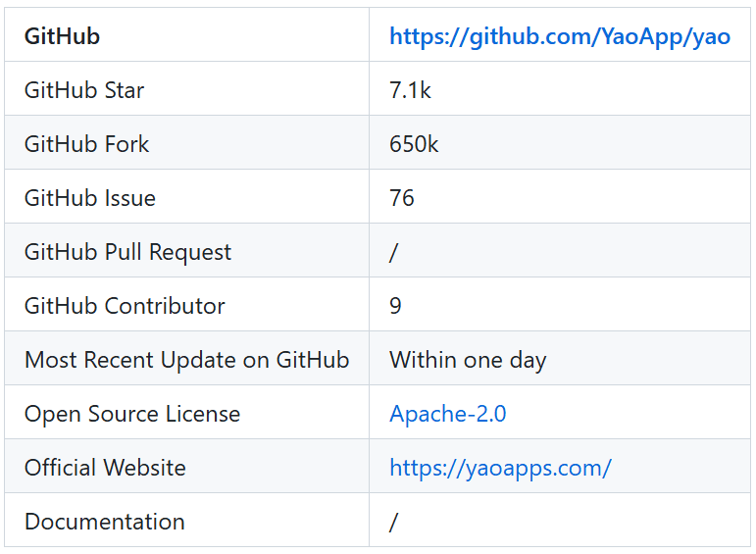Select the Most Recent Update on GitHub label
This screenshot has height=554, width=756.
[187, 360]
